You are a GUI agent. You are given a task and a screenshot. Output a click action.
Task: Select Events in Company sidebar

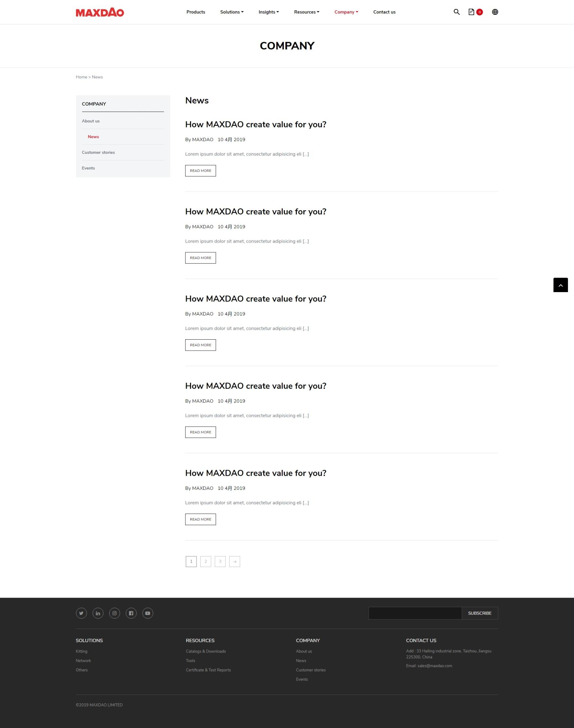pos(88,168)
